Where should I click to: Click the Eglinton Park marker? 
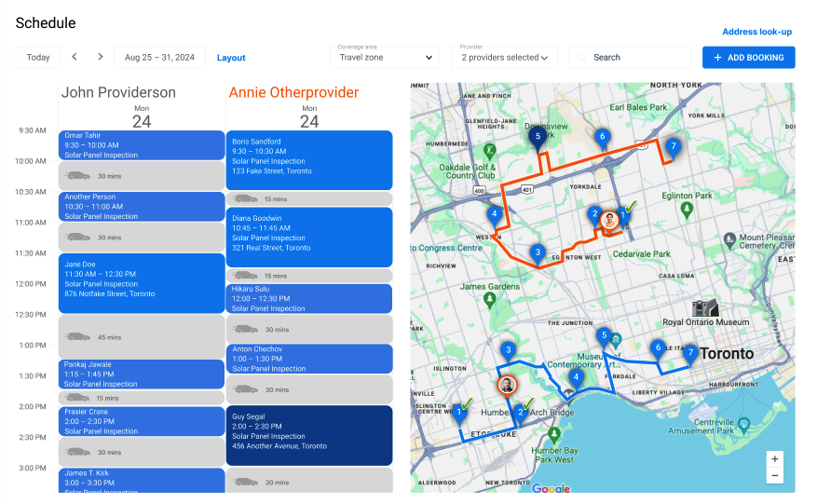click(687, 210)
